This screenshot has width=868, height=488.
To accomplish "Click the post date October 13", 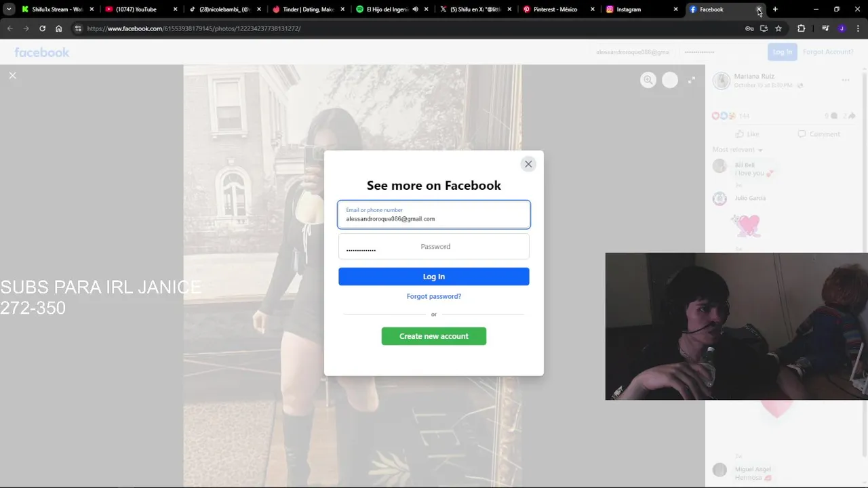I will [763, 85].
